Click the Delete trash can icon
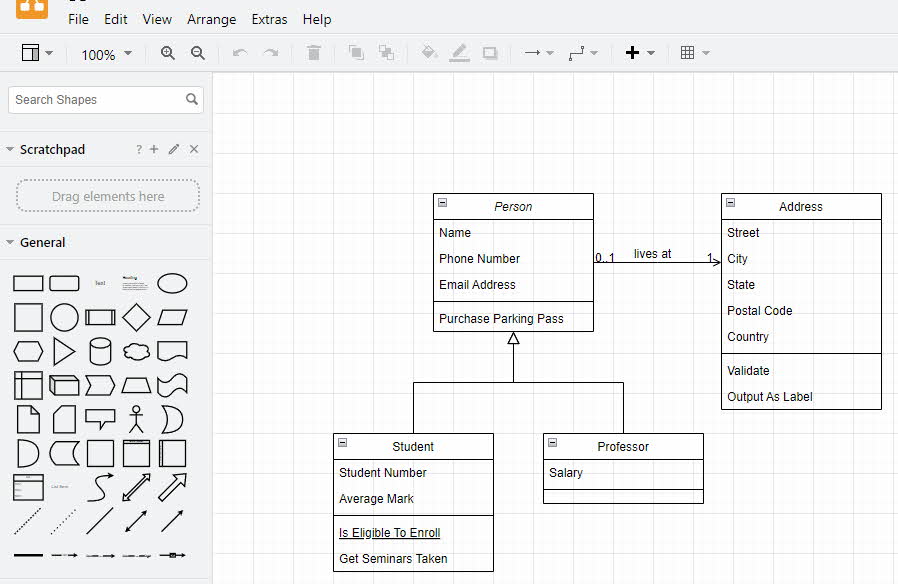The width and height of the screenshot is (898, 584). click(x=314, y=54)
